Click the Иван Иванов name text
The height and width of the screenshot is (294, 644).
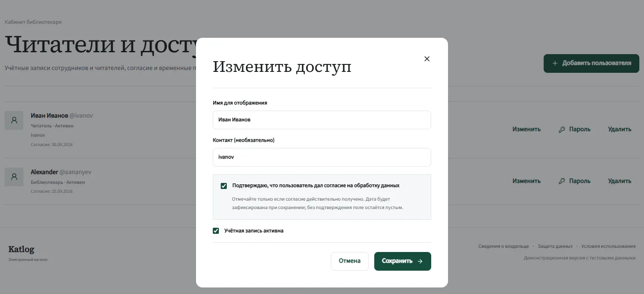click(49, 115)
